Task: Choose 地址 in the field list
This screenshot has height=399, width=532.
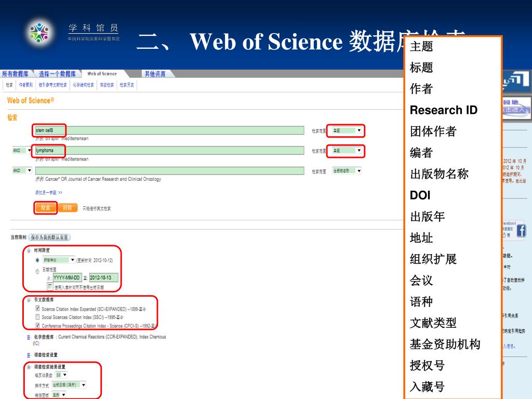Action: coord(421,238)
